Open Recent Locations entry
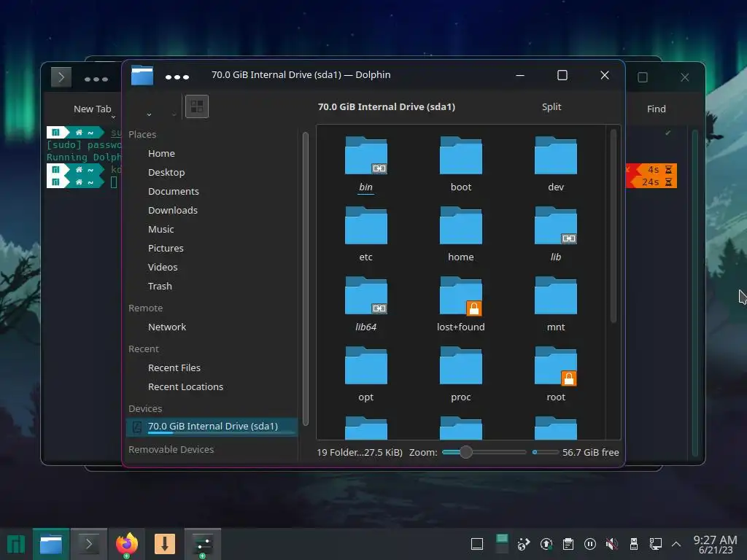The height and width of the screenshot is (560, 747). (x=185, y=386)
